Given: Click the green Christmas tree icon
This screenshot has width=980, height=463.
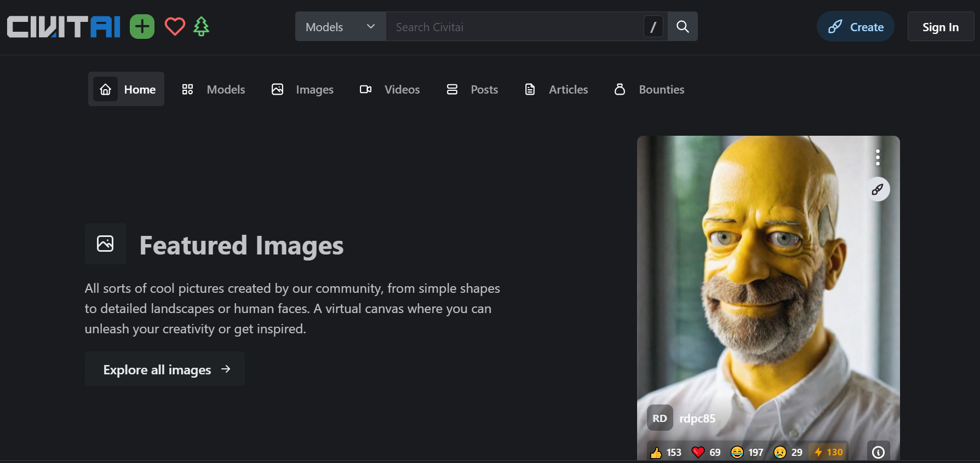Looking at the screenshot, I should click(x=202, y=27).
